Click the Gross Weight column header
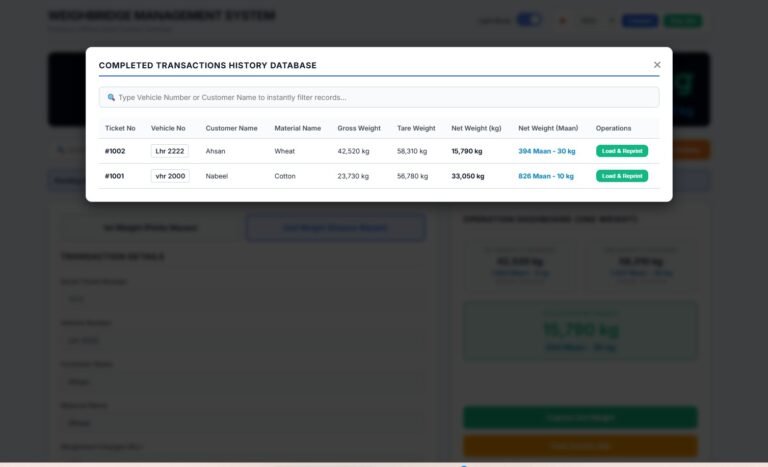Viewport: 768px width, 467px height. pyautogui.click(x=359, y=128)
